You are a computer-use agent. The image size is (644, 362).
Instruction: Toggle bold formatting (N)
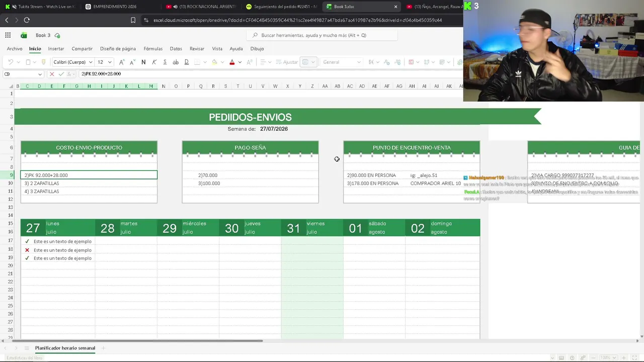click(143, 62)
